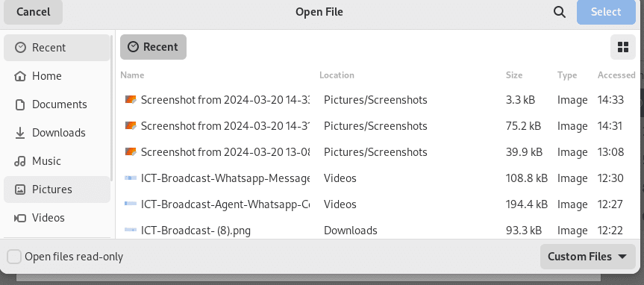644x285 pixels.
Task: Open Pictures in the sidebar
Action: click(x=57, y=190)
